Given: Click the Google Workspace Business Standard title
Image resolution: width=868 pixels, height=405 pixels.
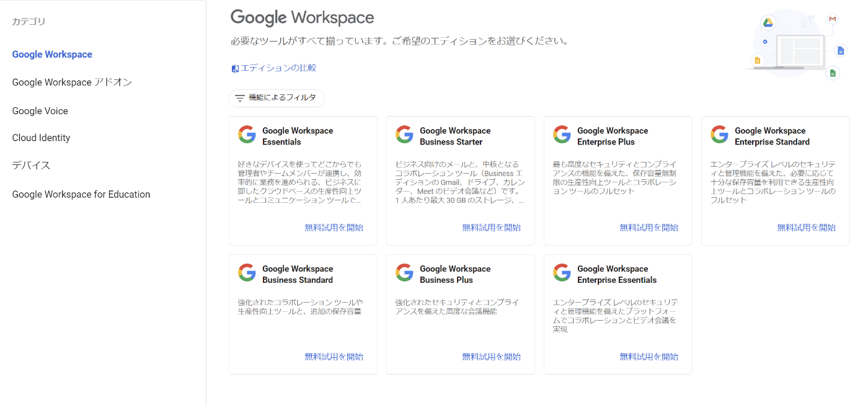Looking at the screenshot, I should [298, 275].
